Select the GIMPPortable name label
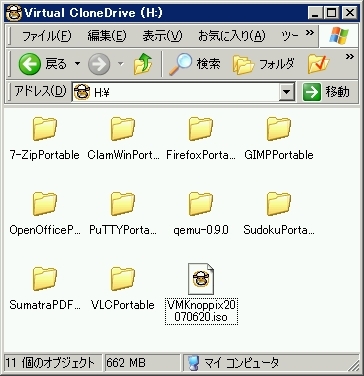Image resolution: width=364 pixels, height=376 pixels. (279, 155)
